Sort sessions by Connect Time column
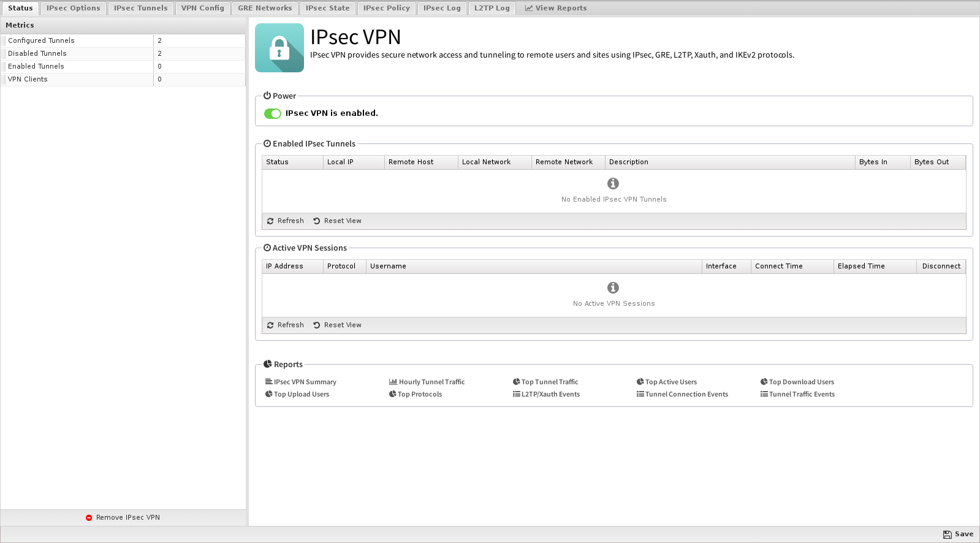The image size is (980, 543). tap(792, 267)
